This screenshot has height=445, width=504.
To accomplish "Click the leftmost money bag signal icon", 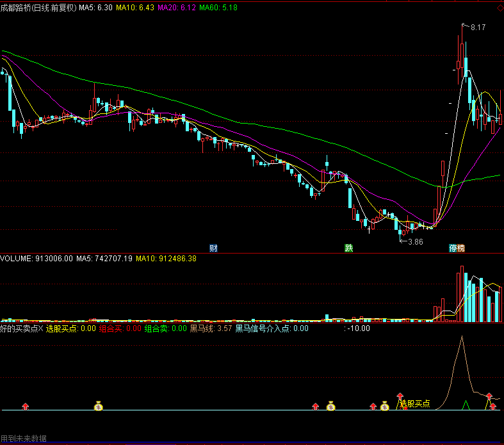I will click(x=99, y=405).
